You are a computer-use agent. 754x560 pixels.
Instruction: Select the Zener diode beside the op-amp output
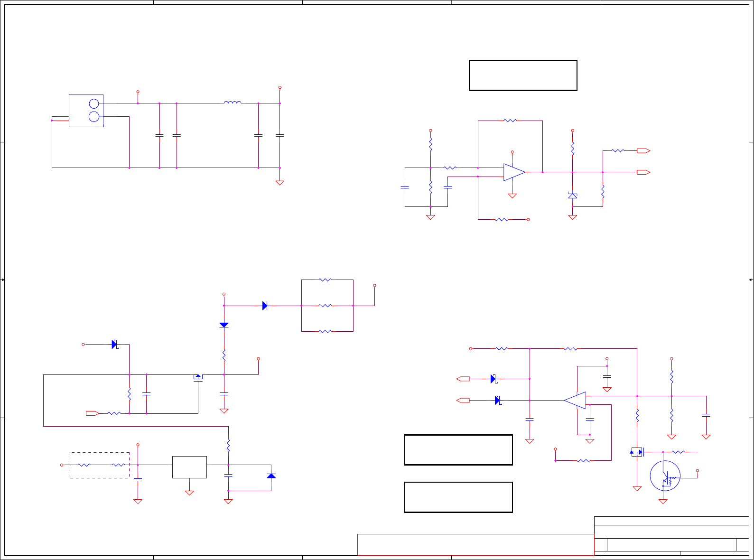click(x=573, y=196)
